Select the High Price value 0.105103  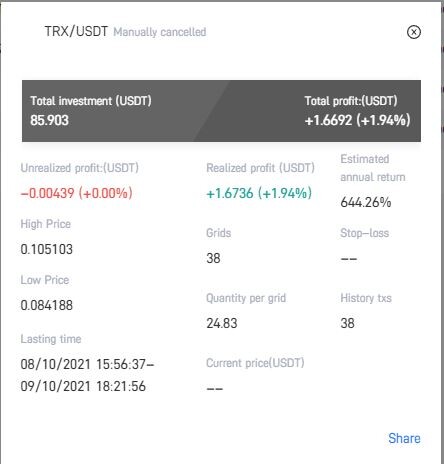pos(46,249)
